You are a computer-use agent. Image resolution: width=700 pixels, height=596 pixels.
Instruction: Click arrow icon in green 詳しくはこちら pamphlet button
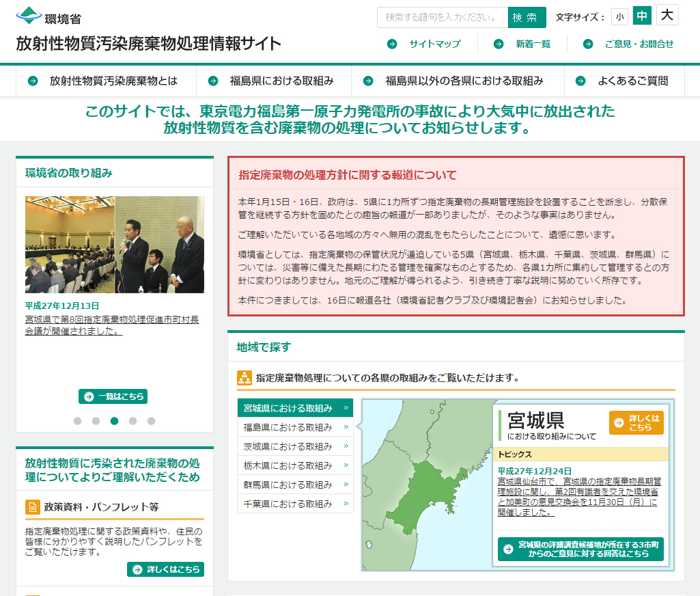pyautogui.click(x=137, y=569)
